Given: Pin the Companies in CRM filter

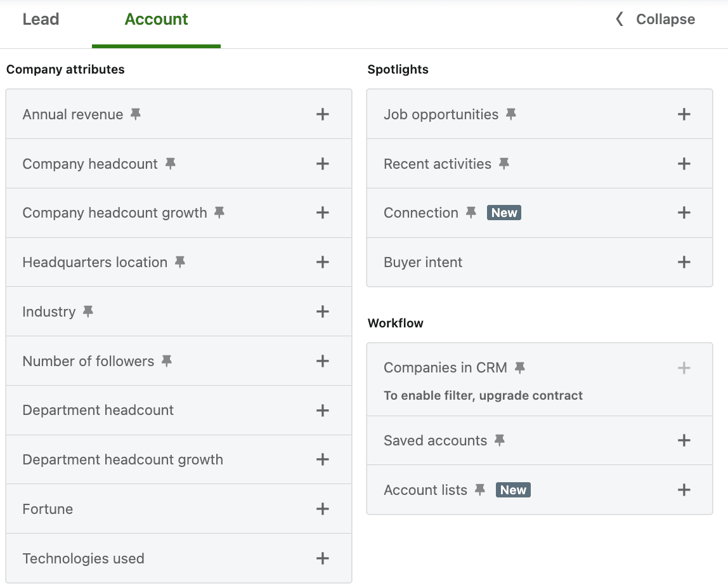Looking at the screenshot, I should click(521, 367).
